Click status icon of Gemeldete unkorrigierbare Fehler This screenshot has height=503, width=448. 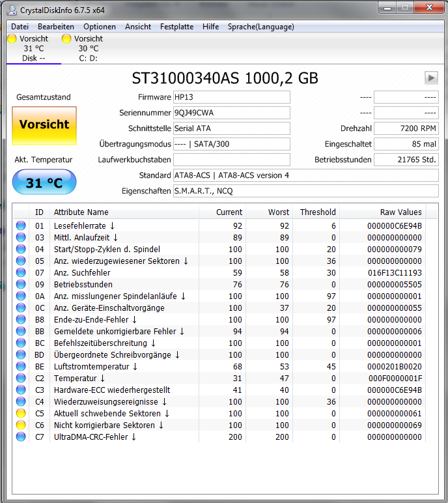point(21,331)
